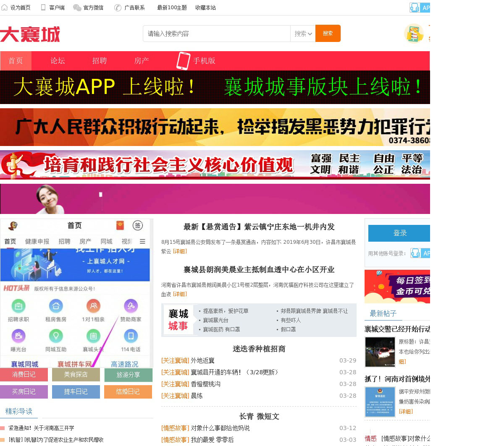Open the 长青 微短文 heading link
Image resolution: width=504 pixels, height=446 pixels.
point(259,417)
